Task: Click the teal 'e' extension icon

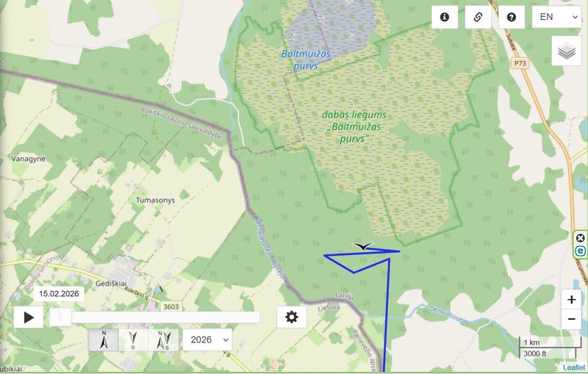Action: [581, 251]
